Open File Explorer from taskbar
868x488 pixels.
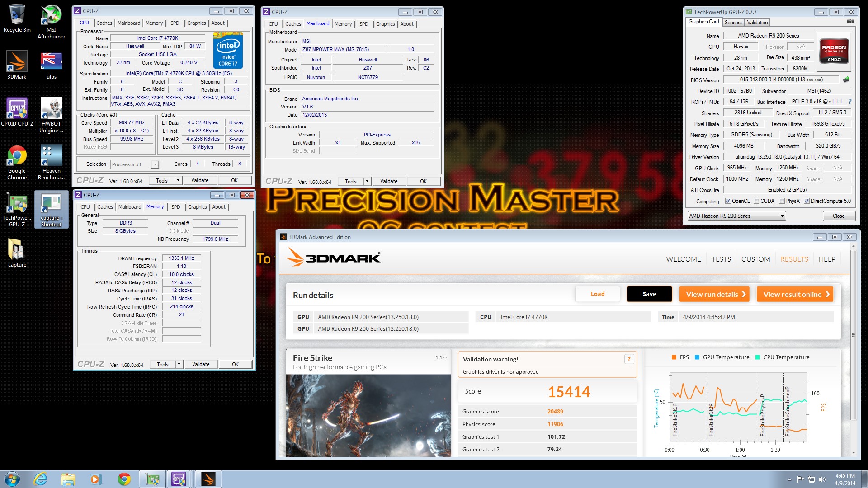click(68, 479)
